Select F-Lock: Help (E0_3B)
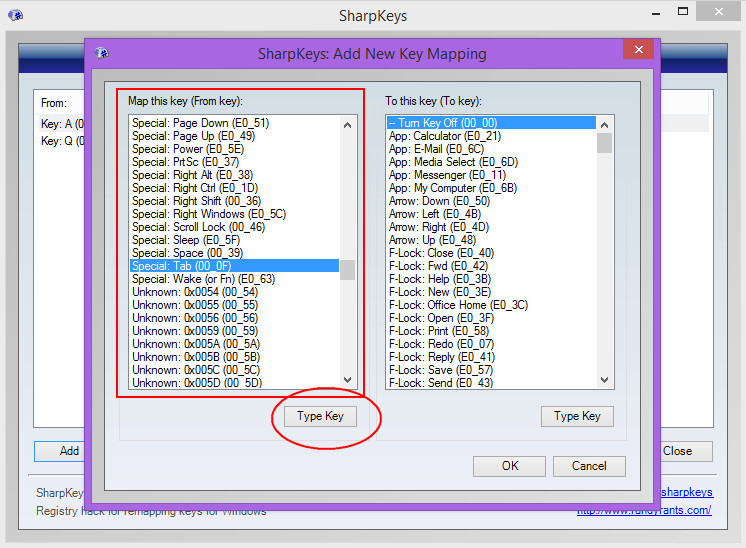746x548 pixels. [491, 279]
